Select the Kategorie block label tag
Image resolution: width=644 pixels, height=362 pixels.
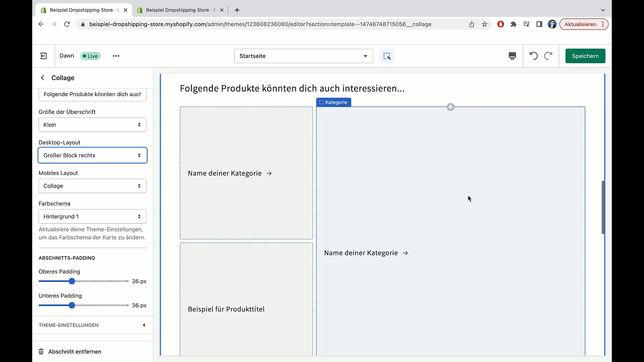pos(333,103)
